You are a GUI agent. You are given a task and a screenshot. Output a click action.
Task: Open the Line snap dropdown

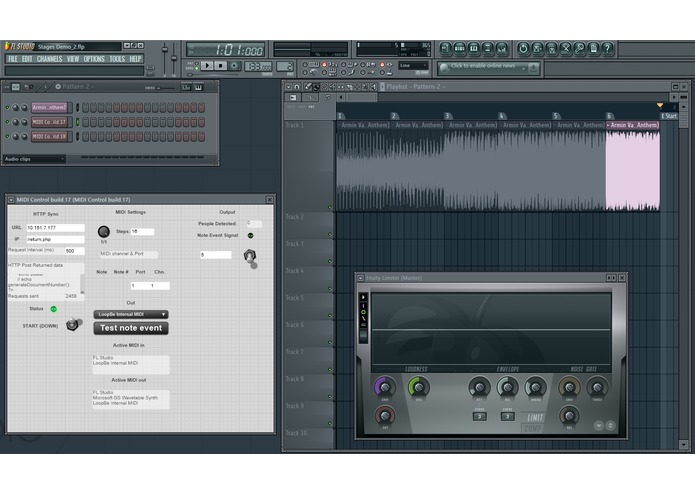413,66
